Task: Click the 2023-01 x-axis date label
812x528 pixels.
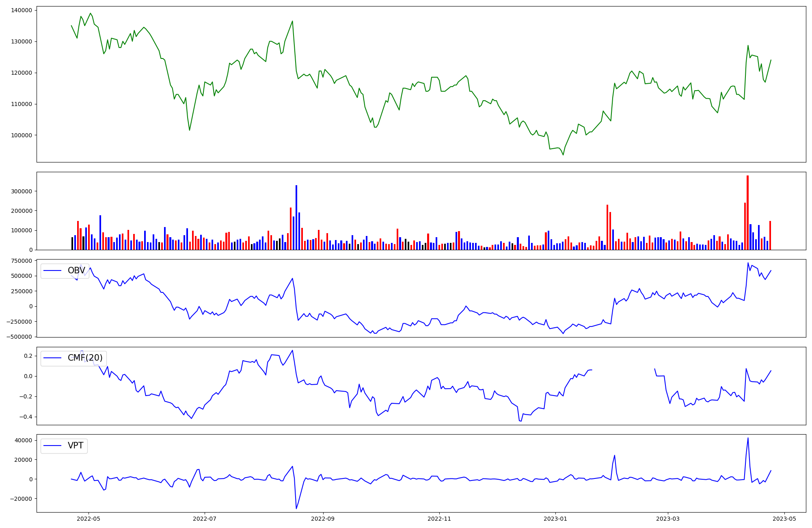Action: (x=555, y=519)
